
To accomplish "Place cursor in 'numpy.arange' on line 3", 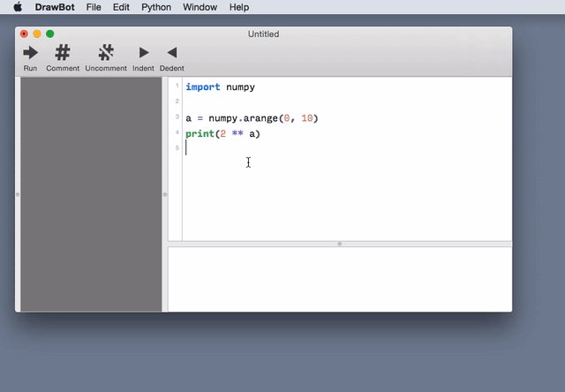I will click(x=244, y=118).
